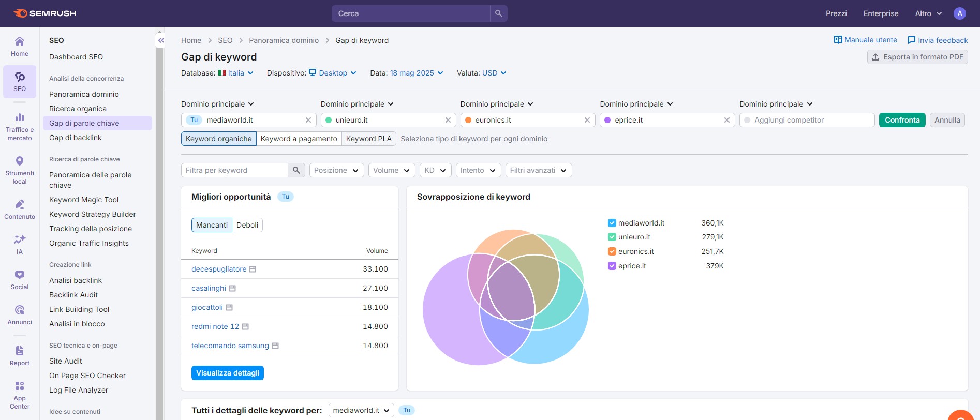Open Manuale utente link
The width and height of the screenshot is (980, 420).
click(x=866, y=40)
